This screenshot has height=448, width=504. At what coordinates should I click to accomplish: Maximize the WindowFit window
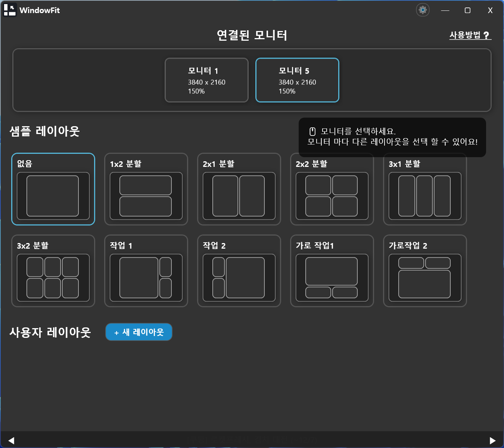coord(467,10)
